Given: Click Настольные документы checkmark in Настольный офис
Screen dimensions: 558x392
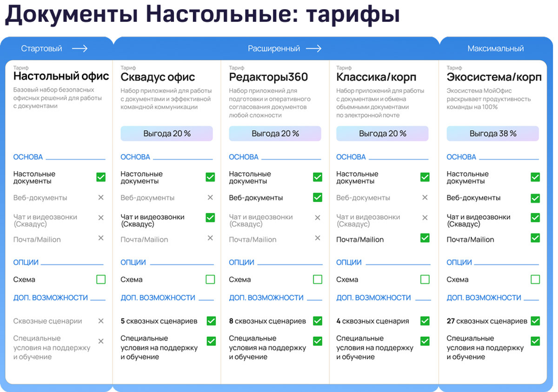Looking at the screenshot, I should pos(101,177).
